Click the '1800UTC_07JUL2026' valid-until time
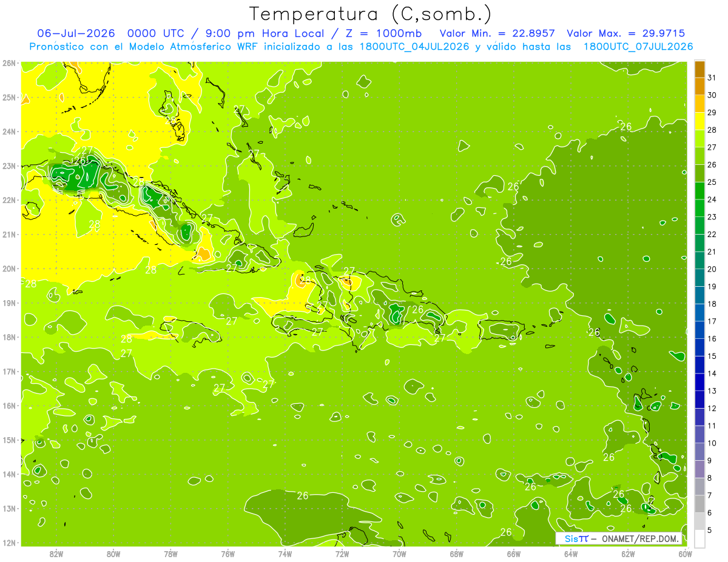This screenshot has height=562, width=728. coord(638,47)
